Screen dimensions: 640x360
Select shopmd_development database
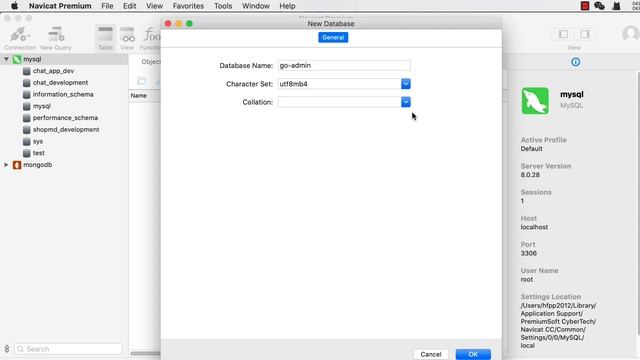tap(66, 130)
